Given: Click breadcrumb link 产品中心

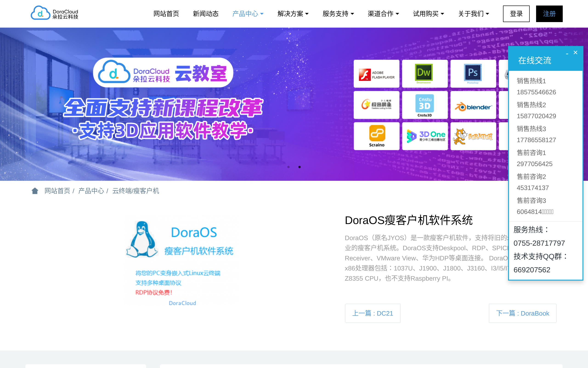Looking at the screenshot, I should [x=91, y=191].
